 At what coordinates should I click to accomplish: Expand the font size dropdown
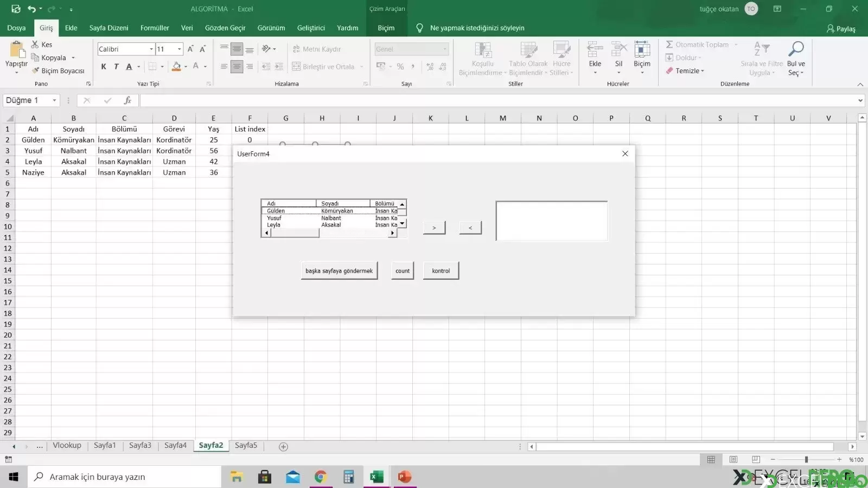point(180,49)
